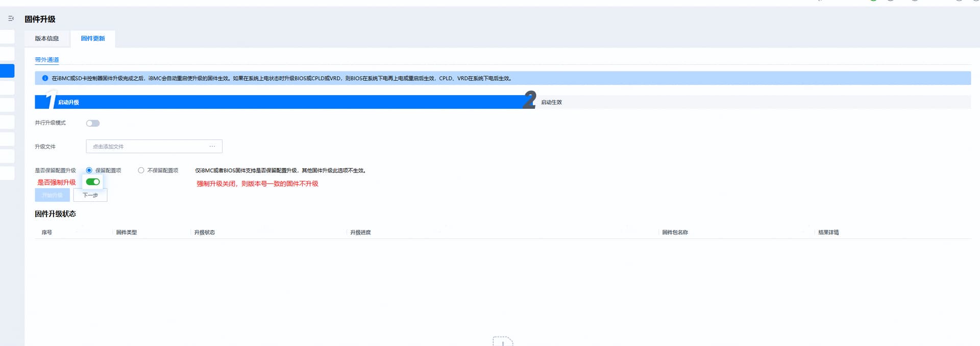The width and height of the screenshot is (980, 346).
Task: Click the blue info icon in the notice banner
Action: coord(45,78)
